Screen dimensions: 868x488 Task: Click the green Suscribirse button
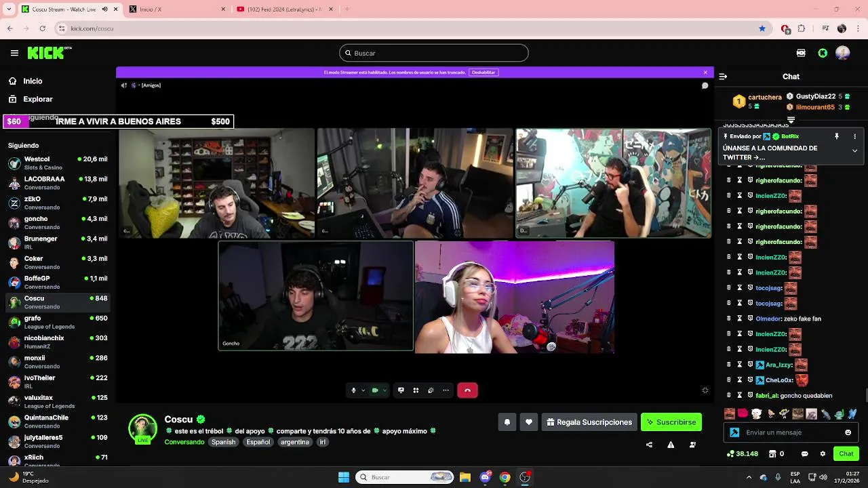[671, 422]
